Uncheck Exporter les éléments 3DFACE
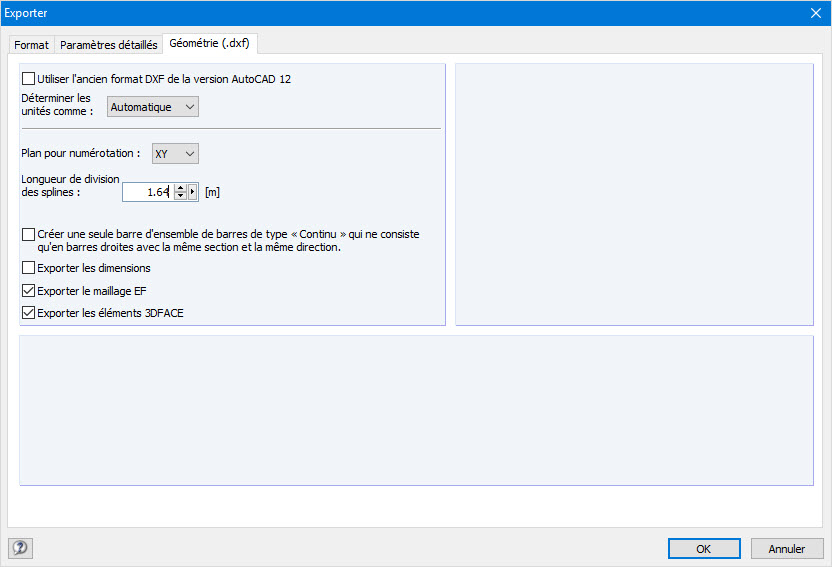 pos(28,313)
